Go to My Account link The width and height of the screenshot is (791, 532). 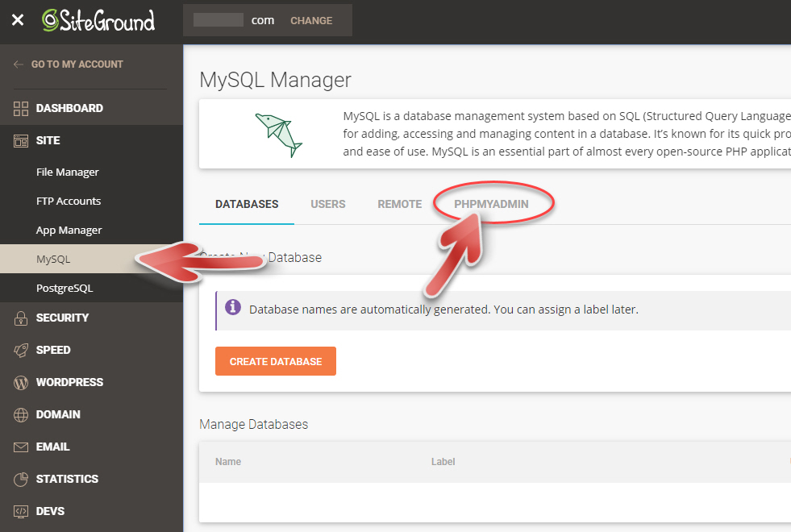[77, 64]
